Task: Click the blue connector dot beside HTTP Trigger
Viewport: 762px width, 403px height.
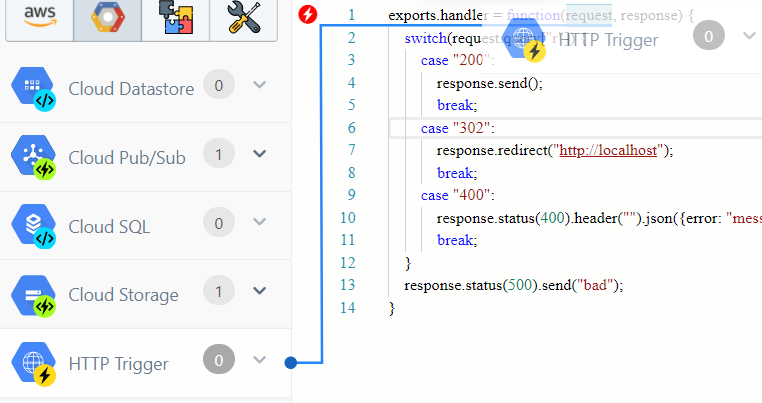Action: [291, 363]
